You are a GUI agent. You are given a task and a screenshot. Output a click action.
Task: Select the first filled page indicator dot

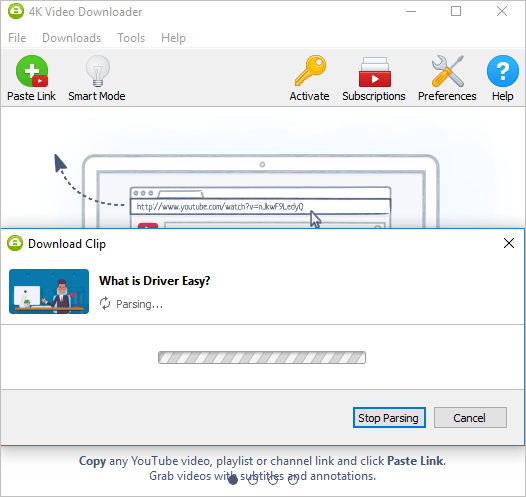[233, 480]
